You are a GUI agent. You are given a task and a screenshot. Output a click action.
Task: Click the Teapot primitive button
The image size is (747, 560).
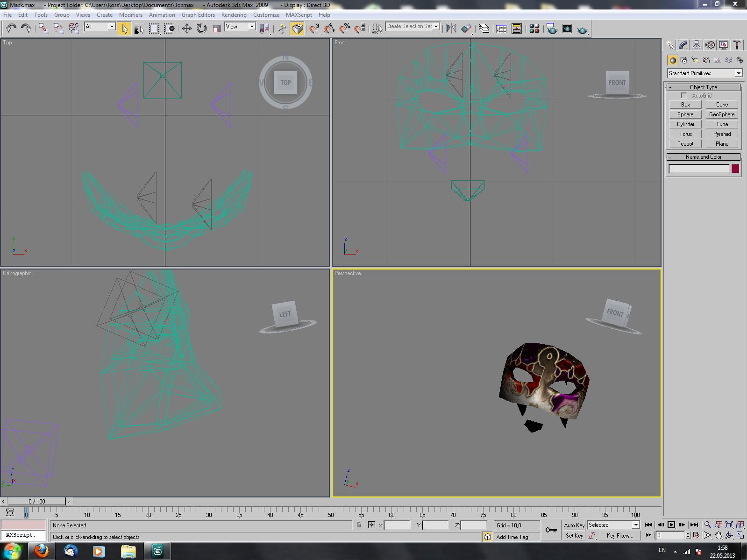pyautogui.click(x=685, y=144)
